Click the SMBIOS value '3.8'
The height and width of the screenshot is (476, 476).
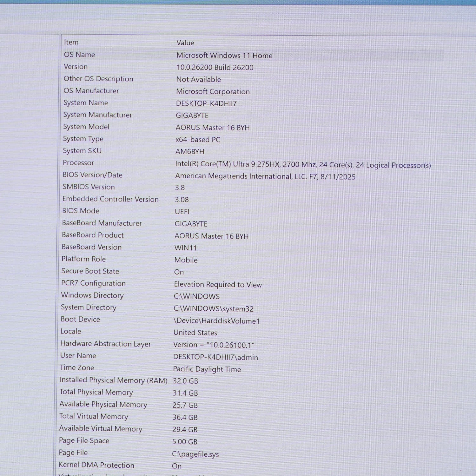(x=180, y=188)
